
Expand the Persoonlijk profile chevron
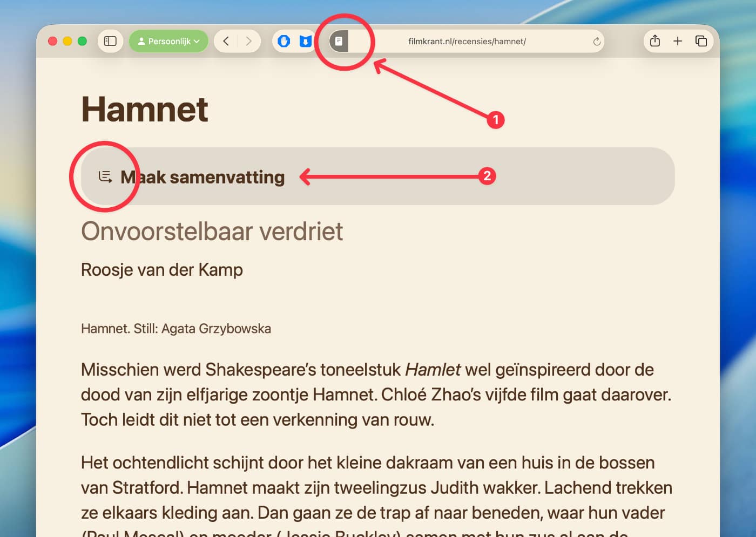tap(196, 40)
